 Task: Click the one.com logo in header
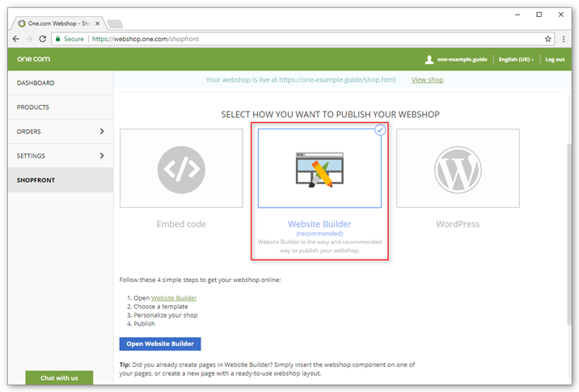click(33, 59)
